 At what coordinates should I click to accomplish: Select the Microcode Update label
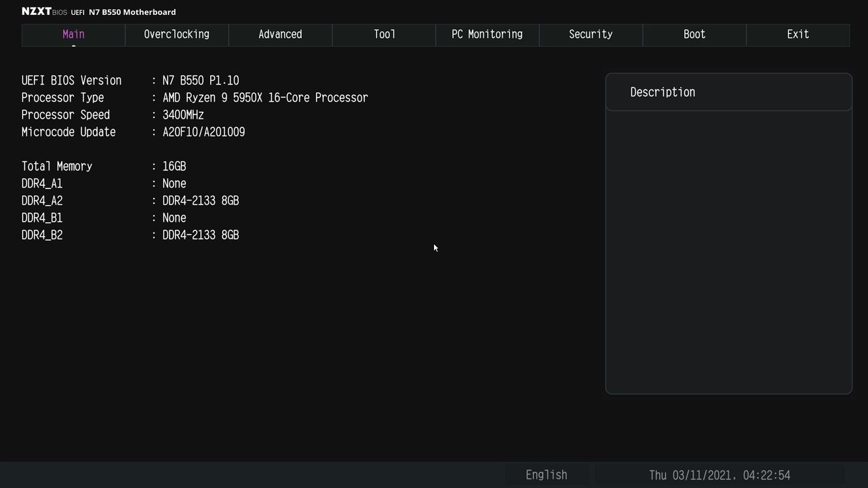[68, 132]
